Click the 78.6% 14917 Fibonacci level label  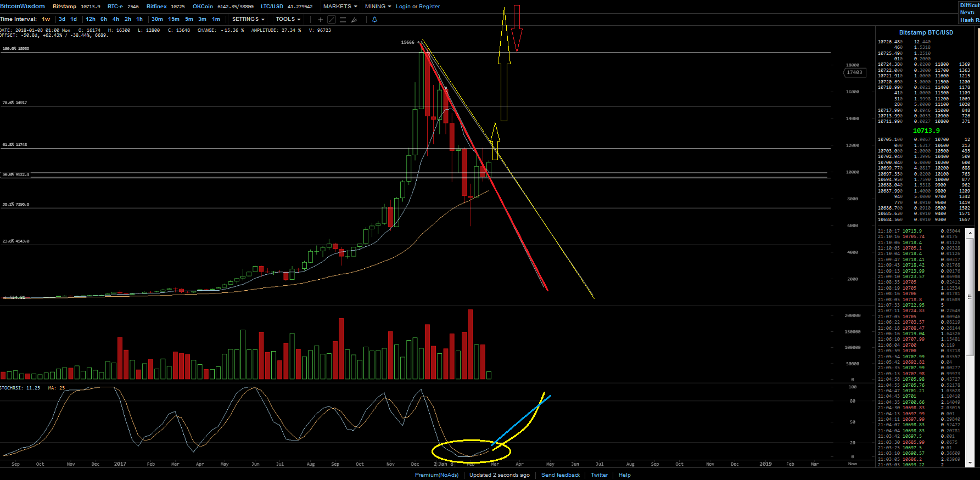pyautogui.click(x=15, y=103)
